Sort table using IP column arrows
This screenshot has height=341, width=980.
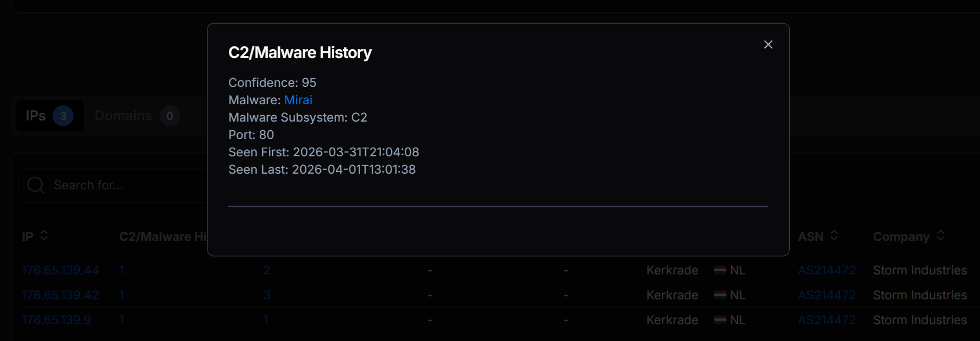(44, 236)
